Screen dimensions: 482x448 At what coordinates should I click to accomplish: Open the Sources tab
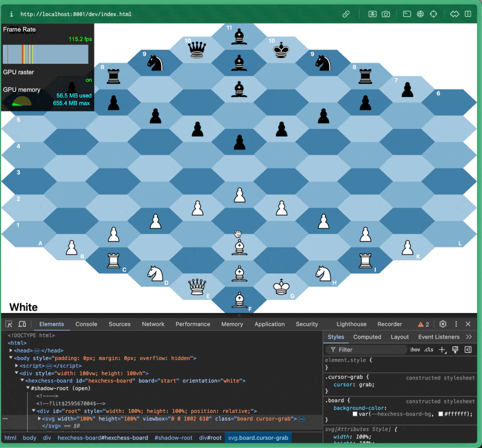click(119, 324)
